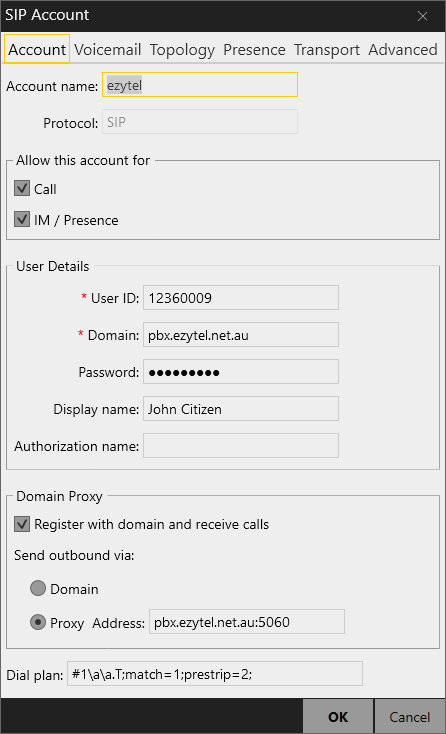Image resolution: width=446 pixels, height=734 pixels.
Task: Uncheck the Call checkbox
Action: click(x=22, y=189)
